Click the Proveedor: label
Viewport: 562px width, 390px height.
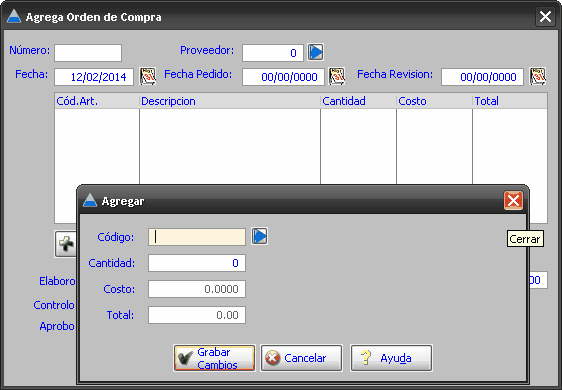point(207,50)
